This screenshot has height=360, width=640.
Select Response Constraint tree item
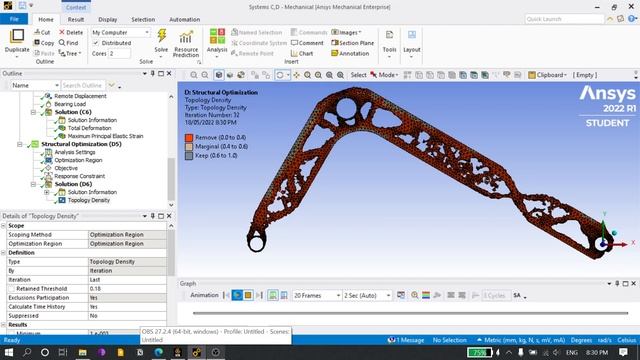click(x=80, y=176)
